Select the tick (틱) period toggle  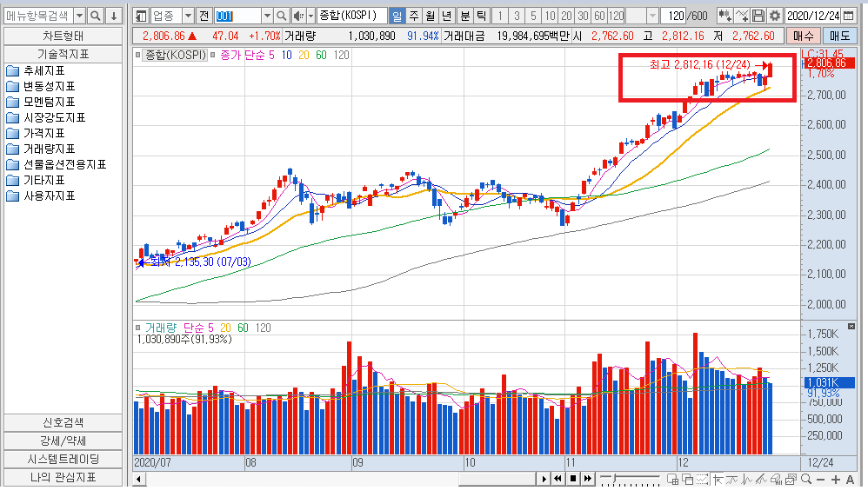click(x=482, y=16)
